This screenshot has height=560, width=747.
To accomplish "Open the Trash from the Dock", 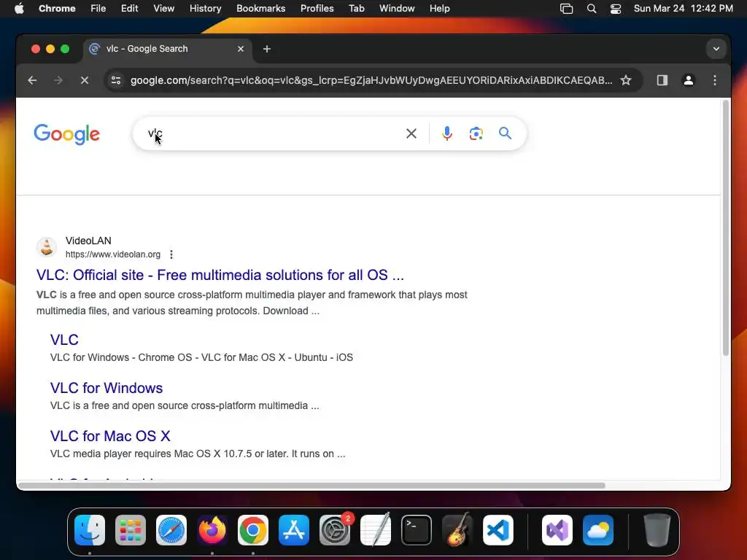I will 657,530.
